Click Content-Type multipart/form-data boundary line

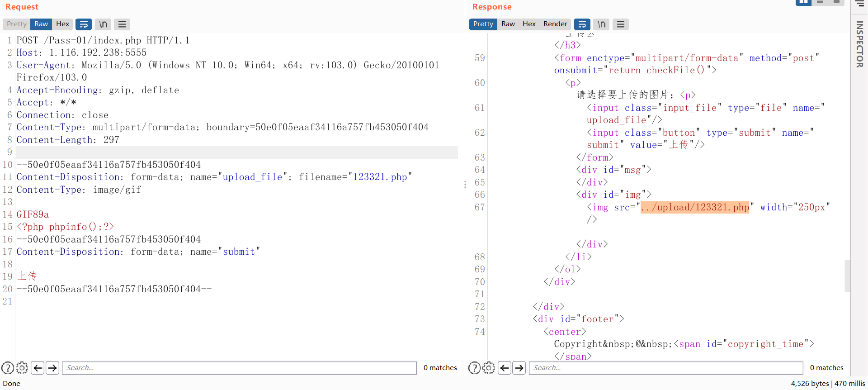pyautogui.click(x=222, y=127)
